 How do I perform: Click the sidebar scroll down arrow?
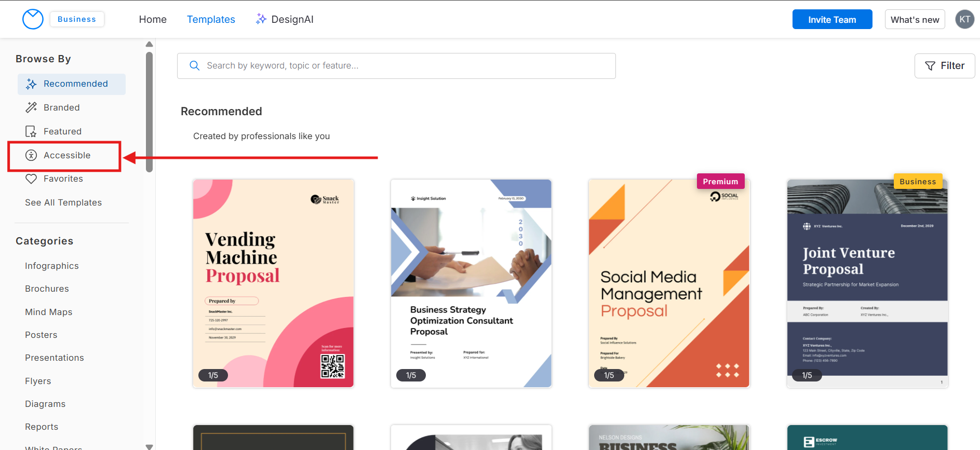click(x=150, y=446)
